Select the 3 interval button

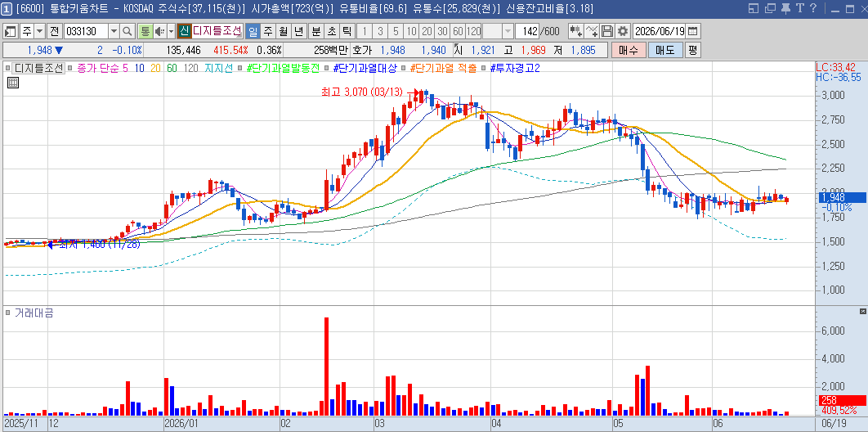(x=380, y=31)
